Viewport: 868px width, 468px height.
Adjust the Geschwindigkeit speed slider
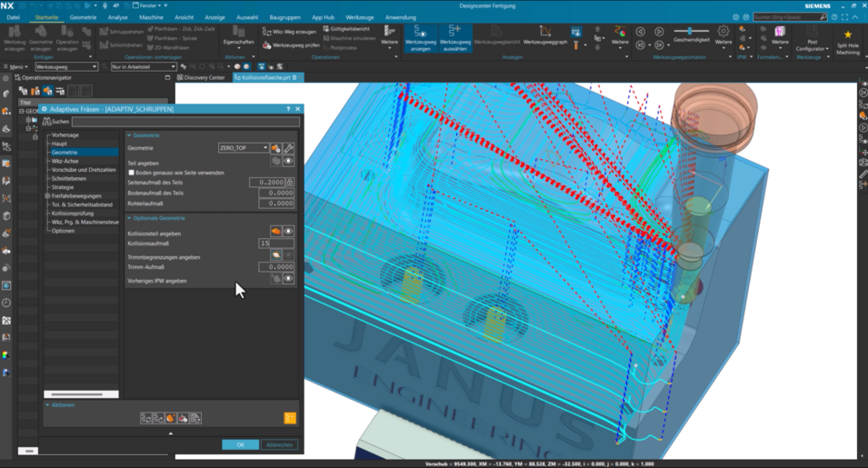coord(691,31)
